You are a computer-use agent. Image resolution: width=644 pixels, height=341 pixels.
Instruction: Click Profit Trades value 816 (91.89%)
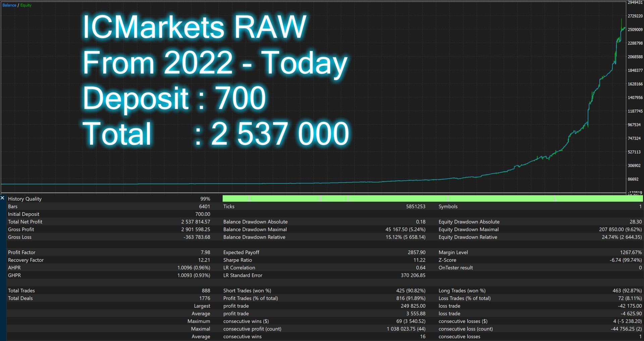(411, 298)
